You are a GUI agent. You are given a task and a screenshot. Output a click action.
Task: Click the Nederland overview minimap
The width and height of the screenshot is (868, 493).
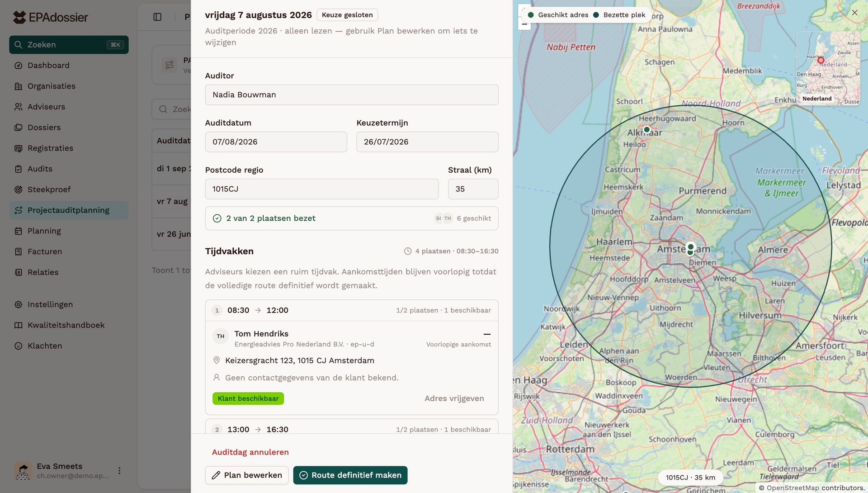pos(828,68)
